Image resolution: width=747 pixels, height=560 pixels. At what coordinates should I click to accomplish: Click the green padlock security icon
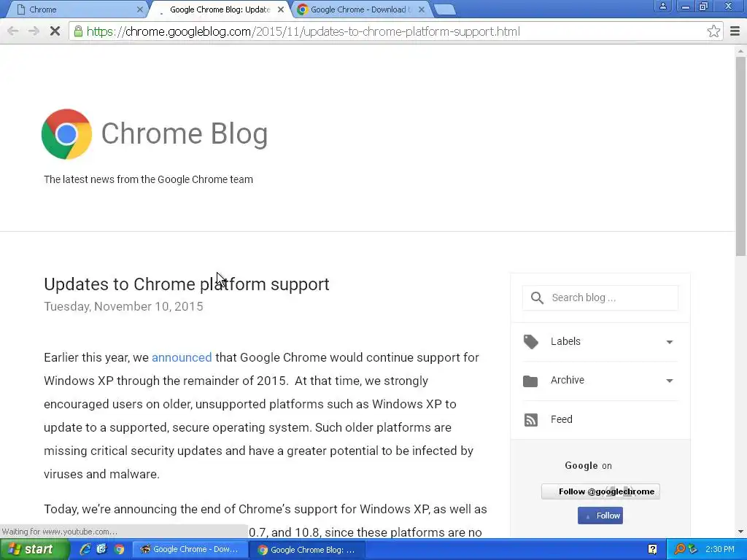[77, 31]
